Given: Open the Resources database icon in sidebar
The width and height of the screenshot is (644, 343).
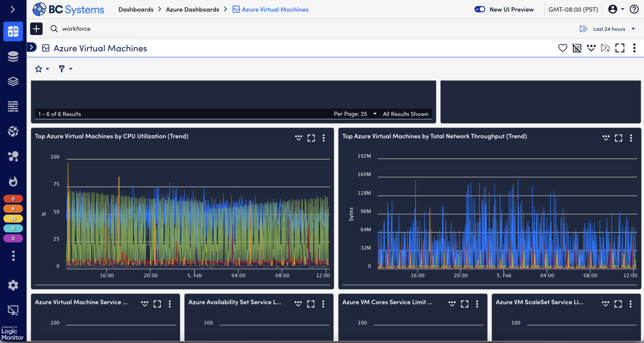Looking at the screenshot, I should coord(13,56).
